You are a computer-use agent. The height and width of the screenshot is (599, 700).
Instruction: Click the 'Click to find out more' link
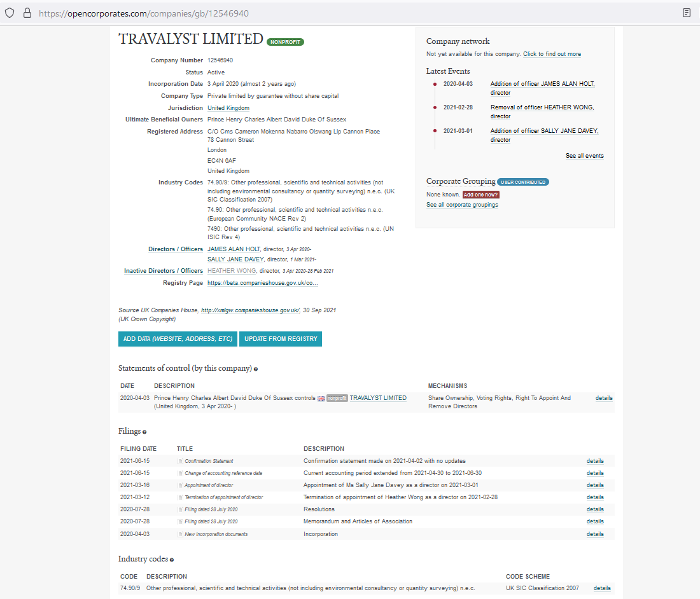552,54
